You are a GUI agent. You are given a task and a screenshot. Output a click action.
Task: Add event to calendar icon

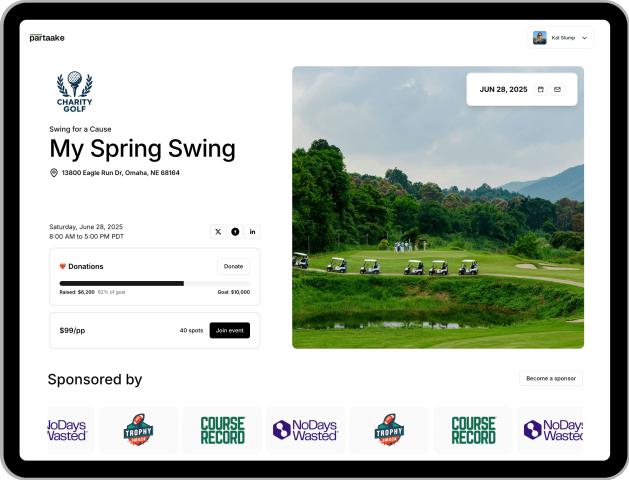pos(541,89)
